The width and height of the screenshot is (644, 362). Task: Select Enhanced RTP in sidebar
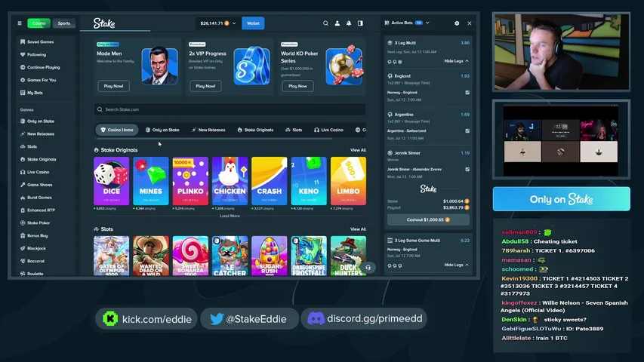click(x=38, y=210)
